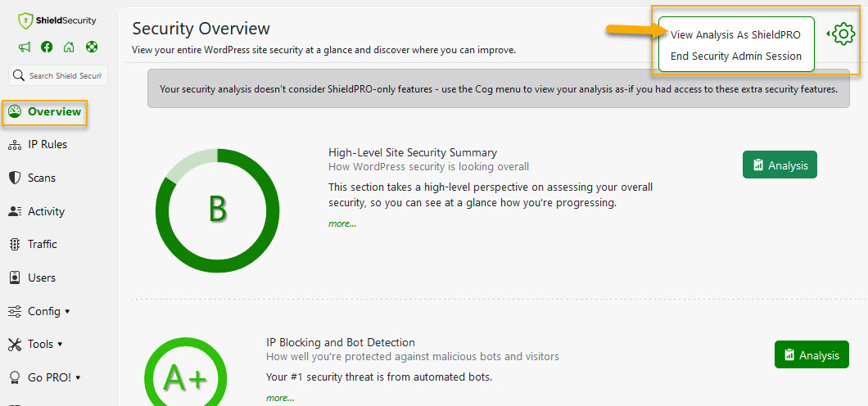
Task: Click the Config sliders icon
Action: pyautogui.click(x=15, y=311)
